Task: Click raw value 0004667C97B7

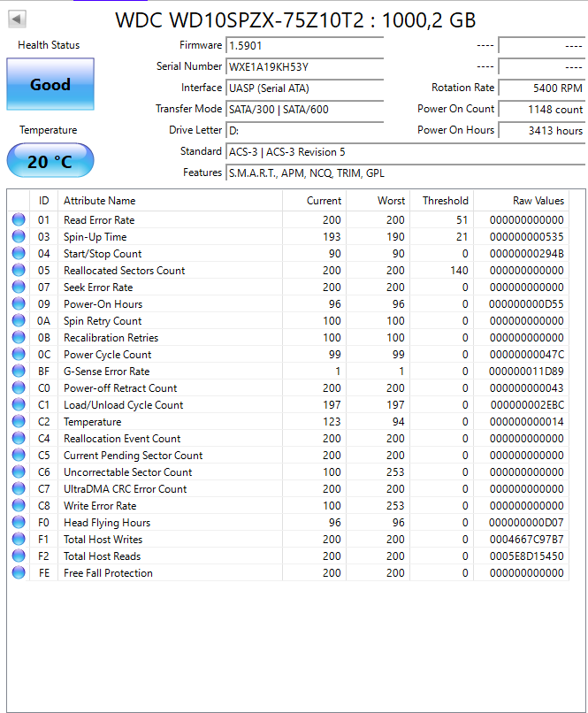Action: tap(526, 540)
